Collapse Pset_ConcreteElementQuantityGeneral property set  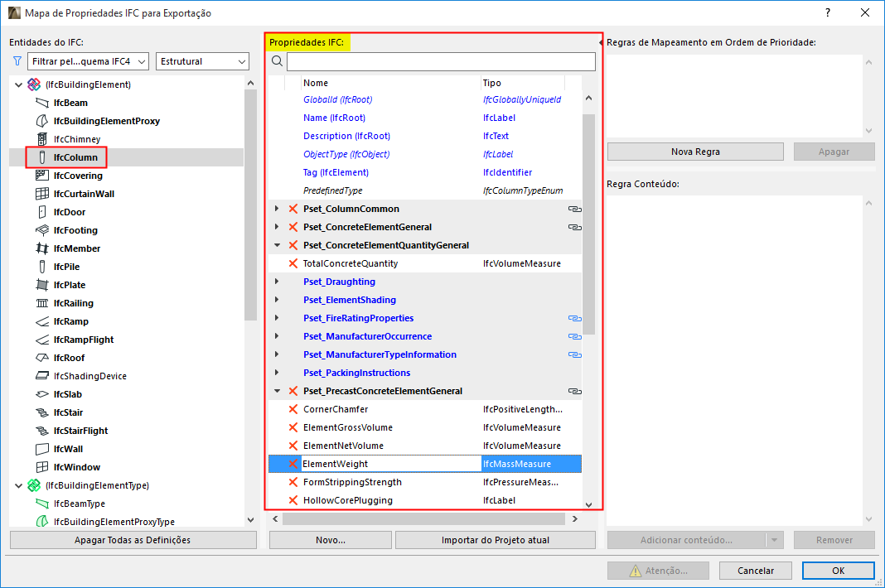(277, 245)
